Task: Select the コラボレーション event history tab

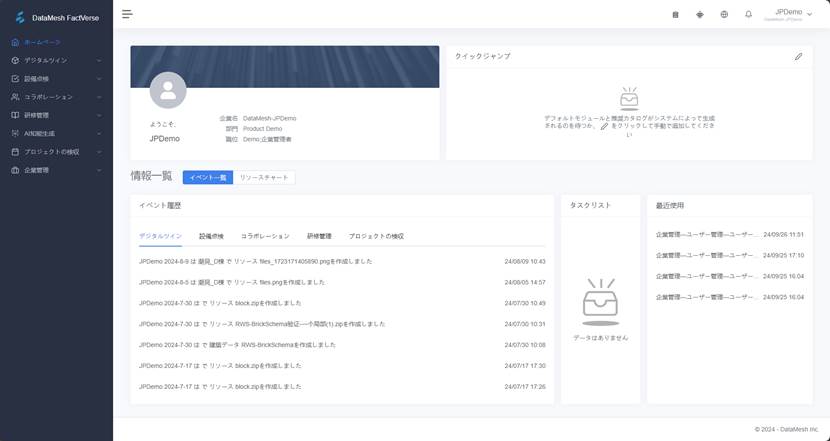Action: click(265, 236)
